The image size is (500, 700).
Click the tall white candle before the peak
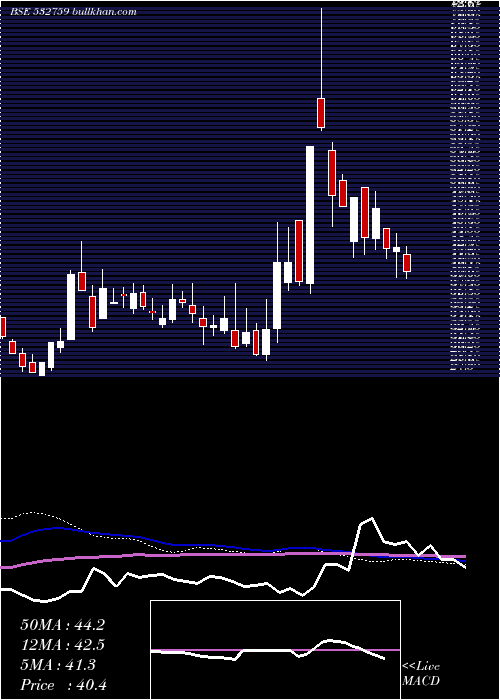tap(310, 215)
